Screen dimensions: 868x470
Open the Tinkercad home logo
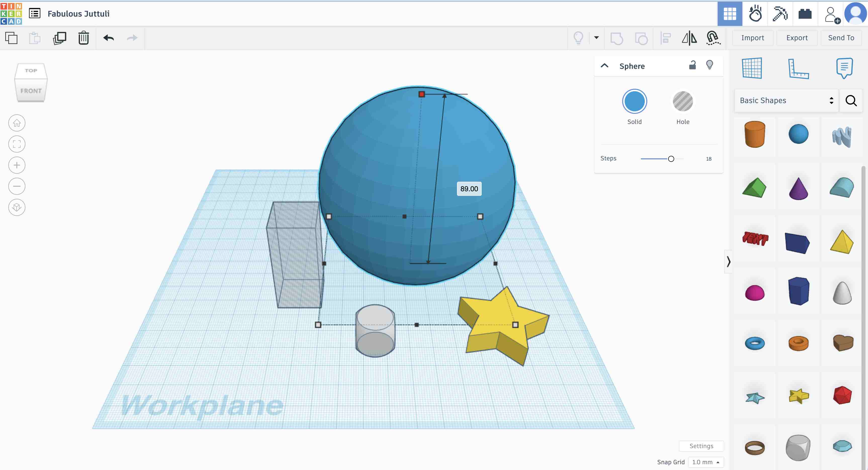[x=11, y=14]
